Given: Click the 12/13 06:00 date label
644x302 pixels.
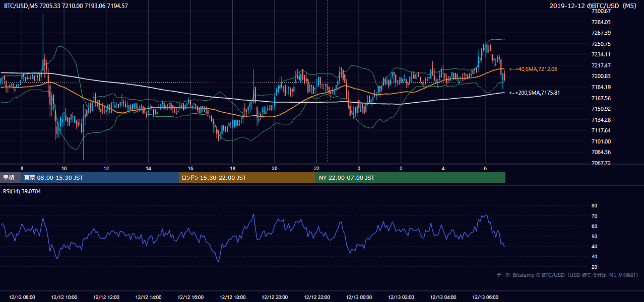Looking at the screenshot, I should 485,297.
